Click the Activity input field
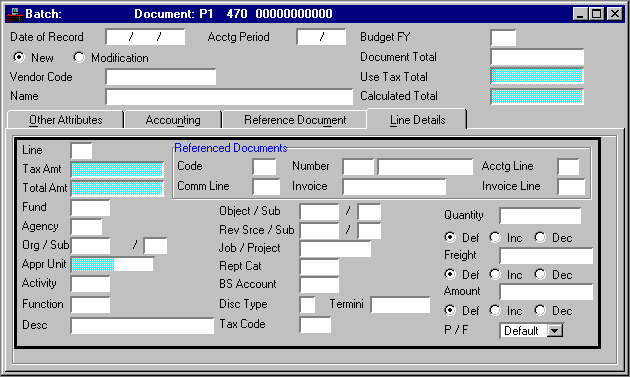Screen dimensions: 630x377 pyautogui.click(x=90, y=284)
